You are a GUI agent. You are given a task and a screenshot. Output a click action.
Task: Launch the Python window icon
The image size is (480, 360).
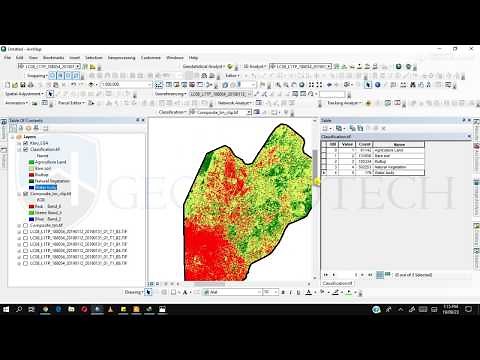click(200, 85)
